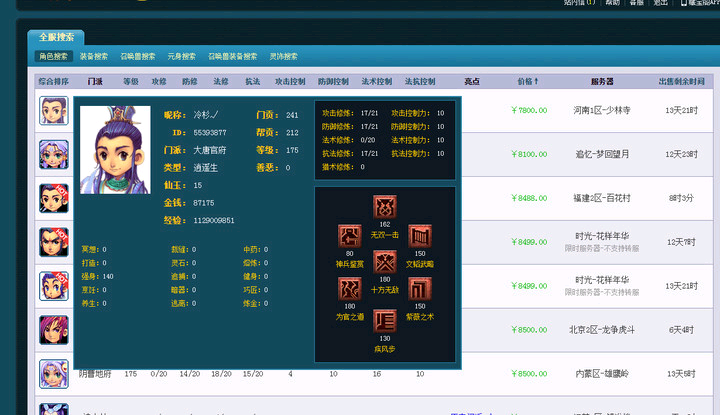Sort results by 等级 column header

(130, 81)
